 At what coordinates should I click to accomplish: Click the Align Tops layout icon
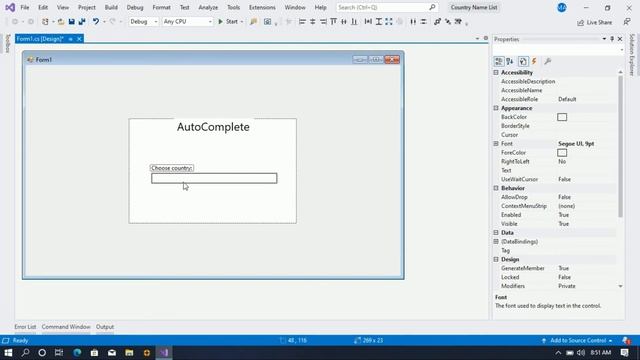333,22
